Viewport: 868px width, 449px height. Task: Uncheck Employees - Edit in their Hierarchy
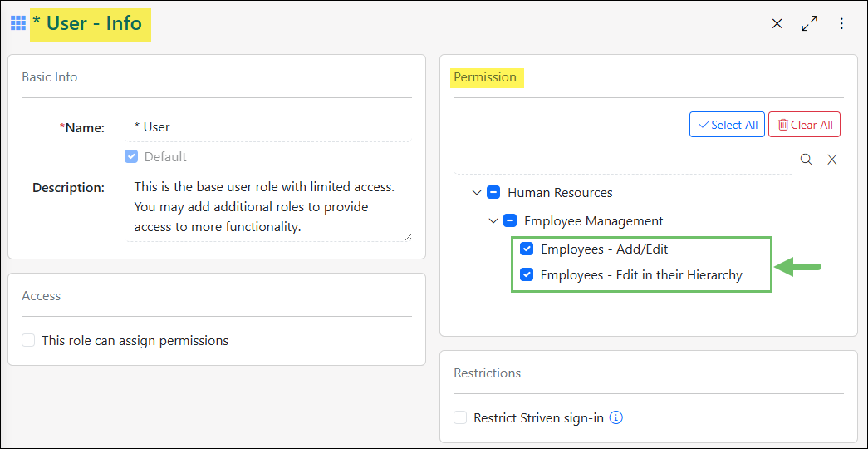pos(527,274)
